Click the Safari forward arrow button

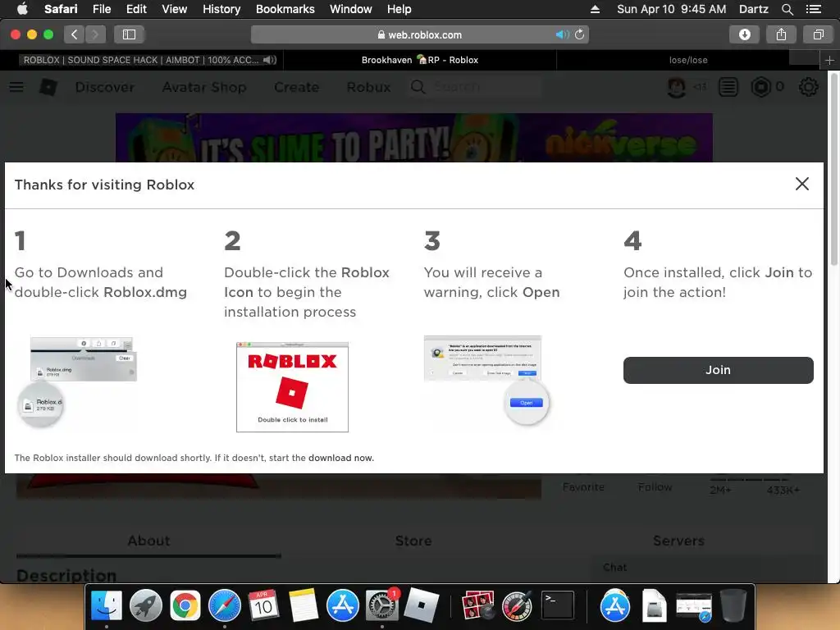(x=95, y=34)
